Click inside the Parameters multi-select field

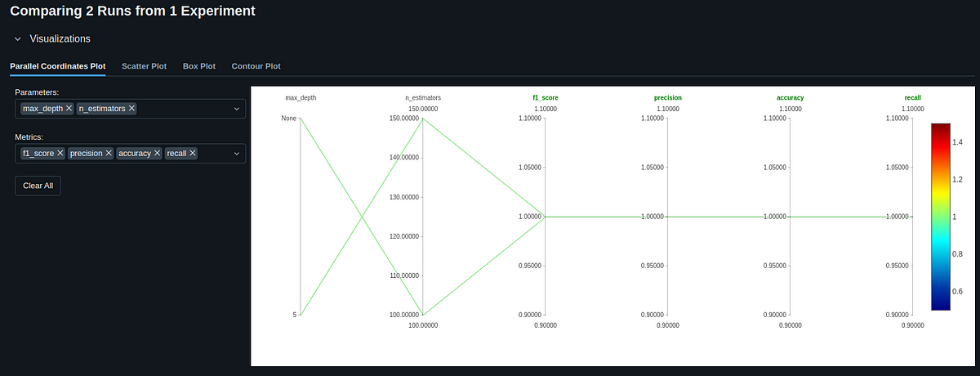coord(130,109)
